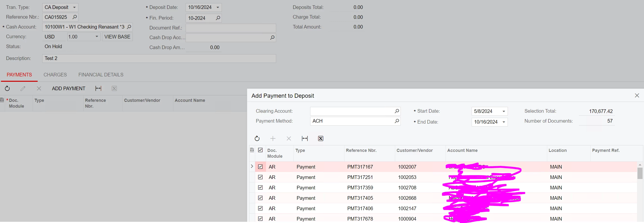Switch to the FINANCIAL DETAILS tab
The width and height of the screenshot is (644, 223).
(x=100, y=74)
